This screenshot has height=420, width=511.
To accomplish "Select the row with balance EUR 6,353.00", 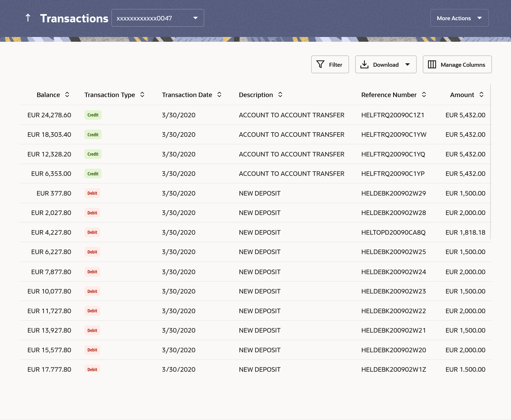I will pos(51,174).
